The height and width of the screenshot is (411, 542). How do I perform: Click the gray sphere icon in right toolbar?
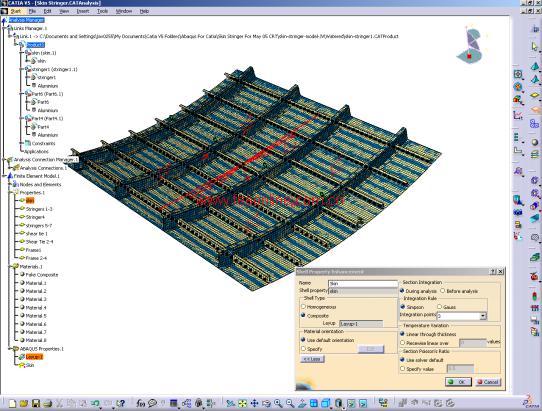[535, 142]
